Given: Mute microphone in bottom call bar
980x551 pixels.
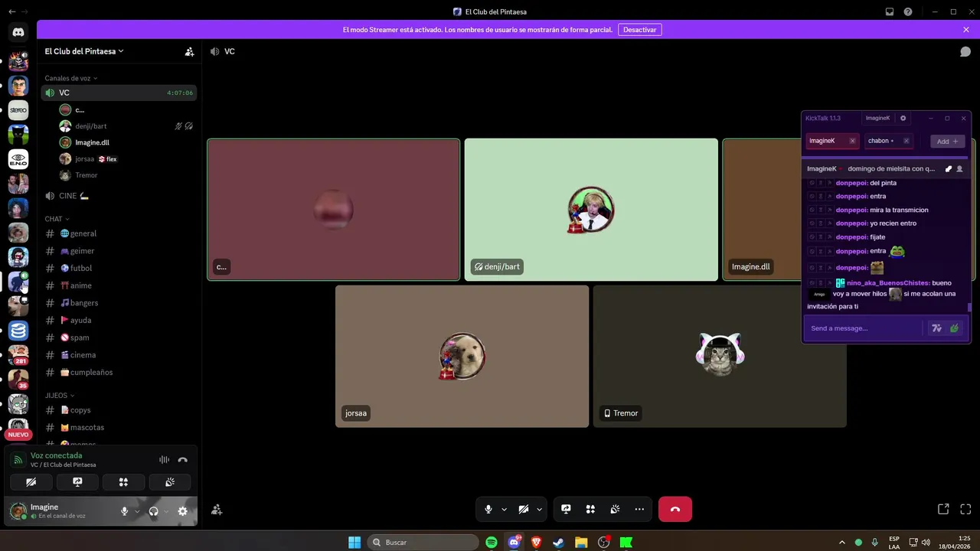Looking at the screenshot, I should pyautogui.click(x=488, y=509).
